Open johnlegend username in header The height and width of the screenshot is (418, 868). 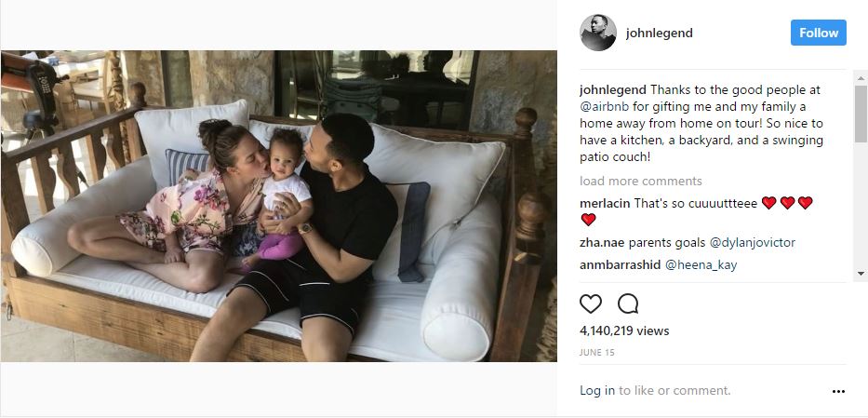coord(660,33)
